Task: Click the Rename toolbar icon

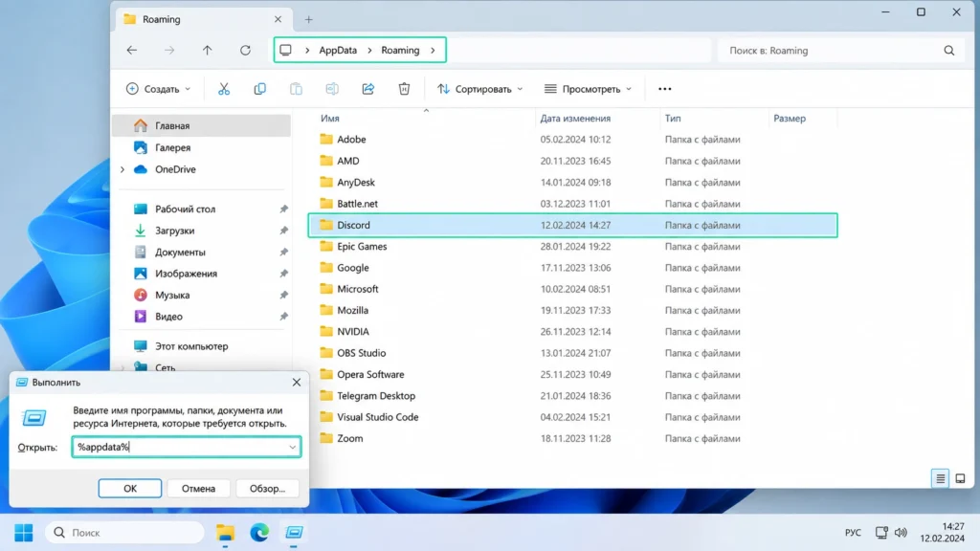Action: pyautogui.click(x=332, y=89)
